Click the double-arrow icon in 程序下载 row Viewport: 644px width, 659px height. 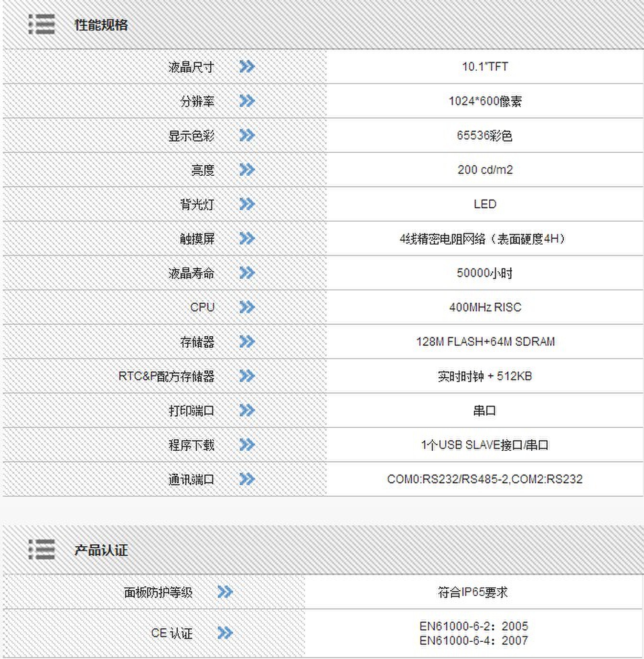[247, 445]
